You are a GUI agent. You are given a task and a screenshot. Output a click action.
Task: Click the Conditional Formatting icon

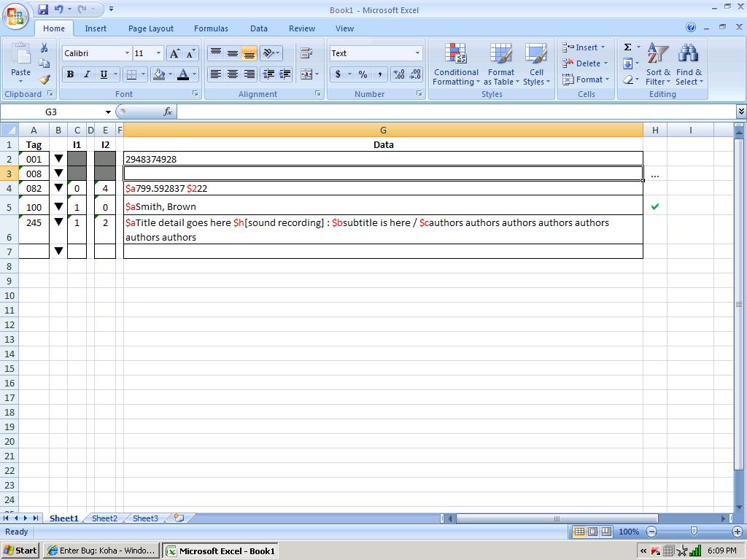point(456,64)
